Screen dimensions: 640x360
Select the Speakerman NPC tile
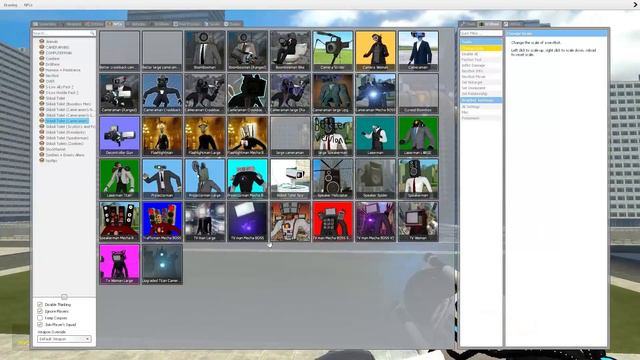418,179
